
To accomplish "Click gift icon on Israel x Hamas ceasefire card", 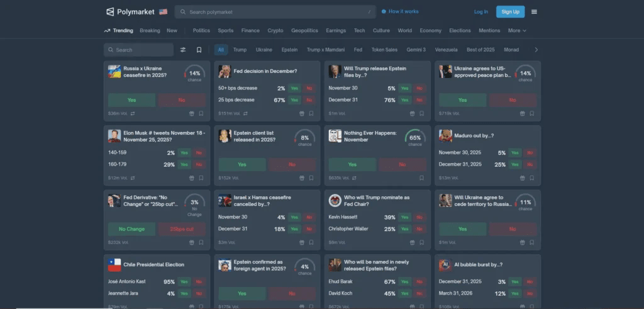I will pyautogui.click(x=302, y=242).
